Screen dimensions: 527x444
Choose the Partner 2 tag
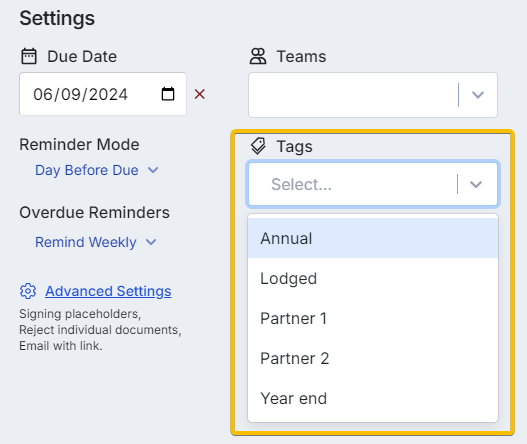click(x=373, y=358)
